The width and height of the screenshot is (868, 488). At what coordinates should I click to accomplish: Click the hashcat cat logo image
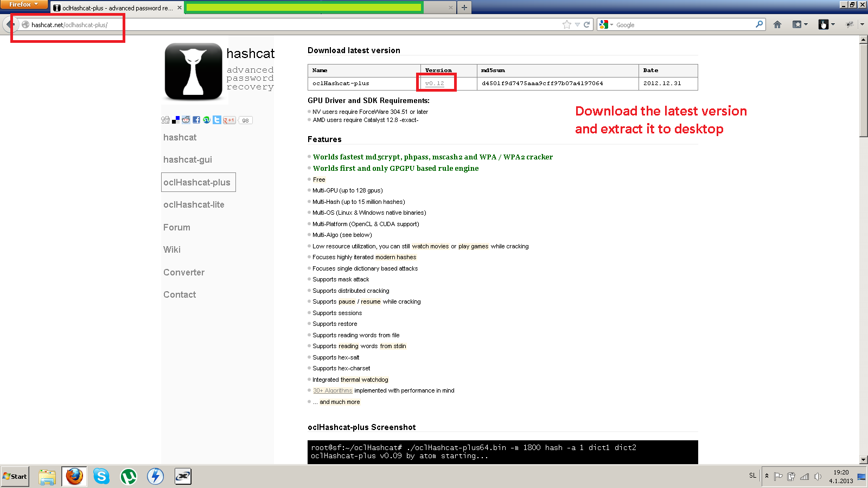click(x=194, y=72)
